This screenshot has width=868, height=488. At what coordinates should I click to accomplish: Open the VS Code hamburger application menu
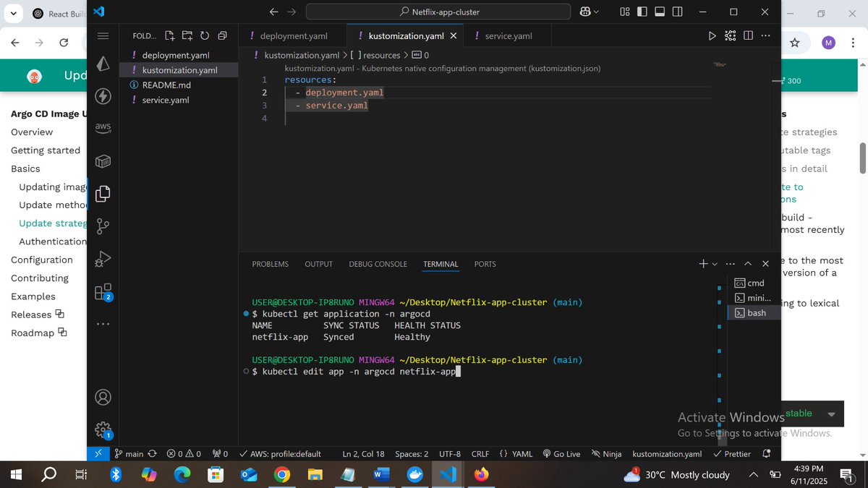(103, 35)
